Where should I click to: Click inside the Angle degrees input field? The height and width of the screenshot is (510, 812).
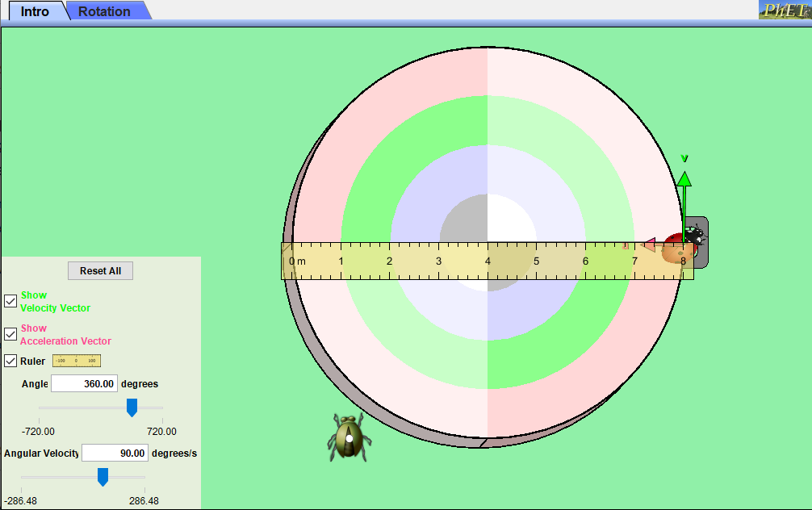[x=84, y=383]
